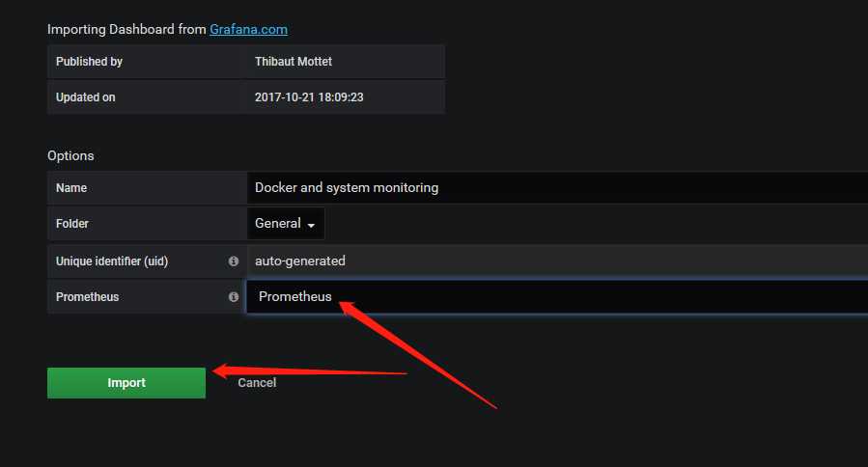Select the Thibaut Mottet publisher text
This screenshot has height=467, width=868.
pyautogui.click(x=294, y=62)
